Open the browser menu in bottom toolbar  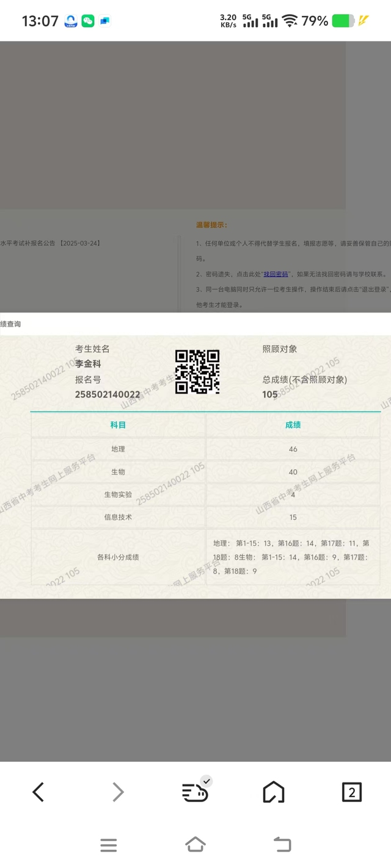click(x=195, y=792)
